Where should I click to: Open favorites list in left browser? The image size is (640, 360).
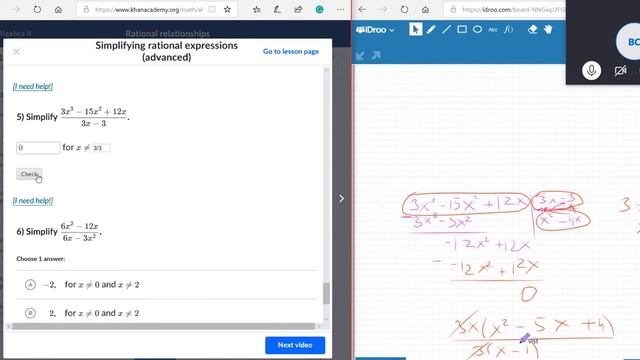click(x=256, y=9)
